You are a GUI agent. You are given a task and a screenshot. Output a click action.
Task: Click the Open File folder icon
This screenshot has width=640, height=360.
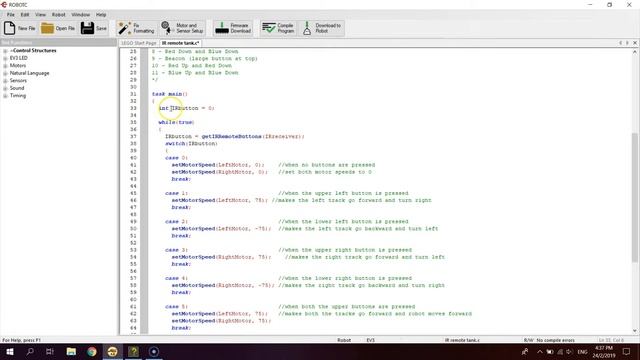47,28
